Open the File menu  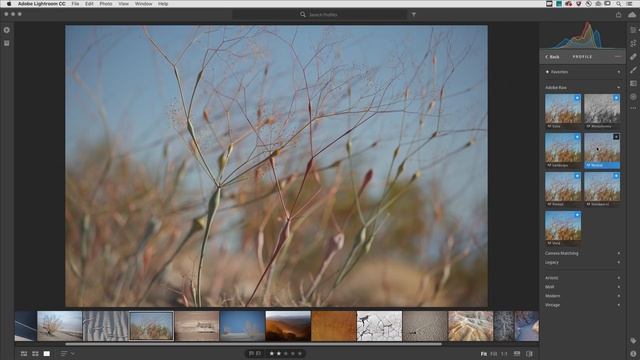tap(76, 4)
